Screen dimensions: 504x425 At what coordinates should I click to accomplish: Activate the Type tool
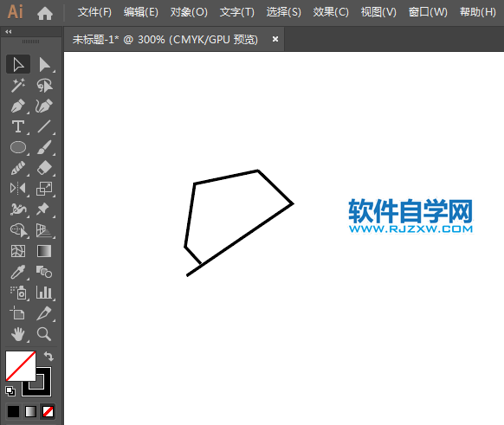[x=18, y=126]
